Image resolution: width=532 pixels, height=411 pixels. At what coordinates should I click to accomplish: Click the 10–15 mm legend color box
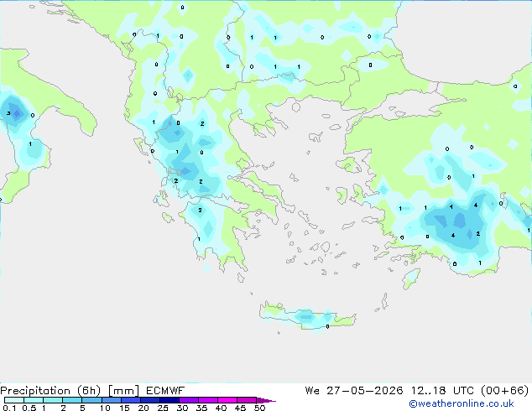pyautogui.click(x=111, y=400)
